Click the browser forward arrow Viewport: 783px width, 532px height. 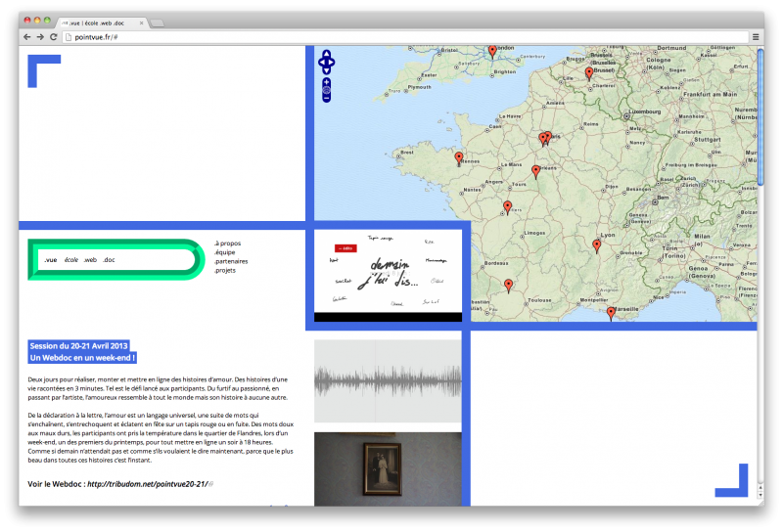(x=40, y=37)
